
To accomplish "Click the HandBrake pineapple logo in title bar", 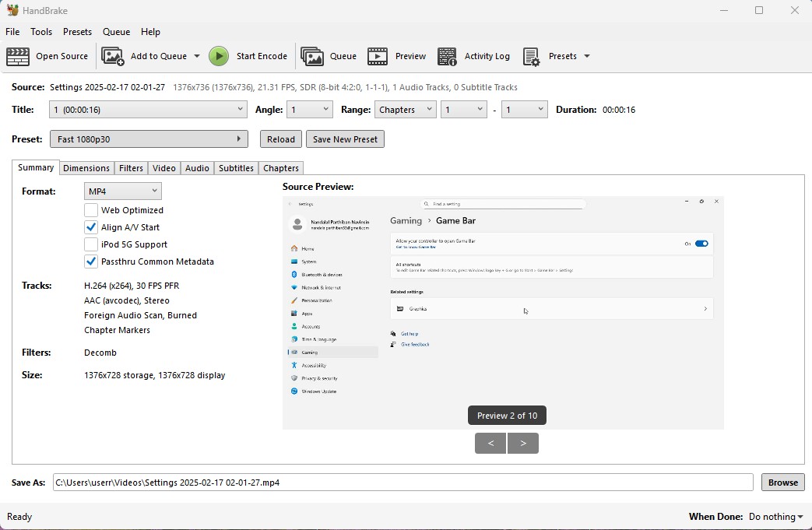I will (12, 10).
